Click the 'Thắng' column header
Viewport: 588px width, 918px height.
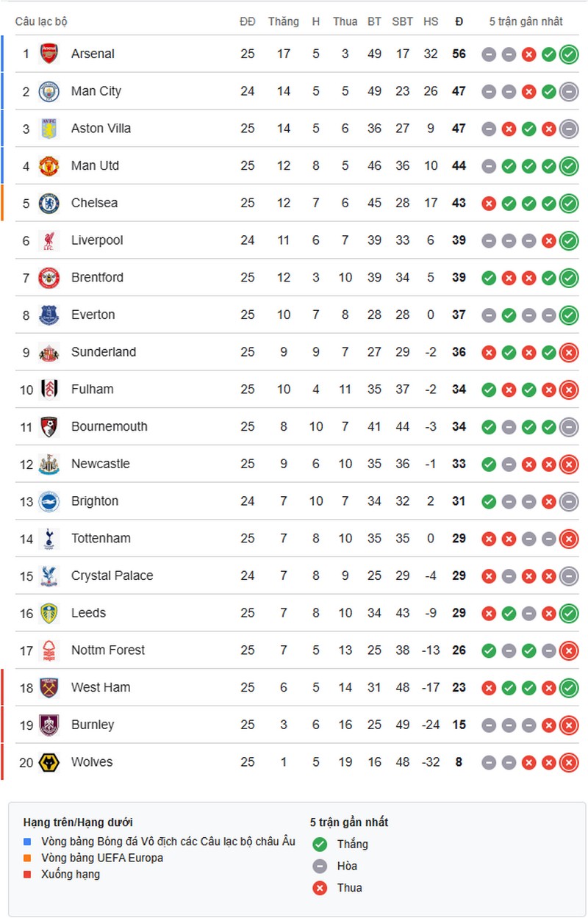pos(283,21)
